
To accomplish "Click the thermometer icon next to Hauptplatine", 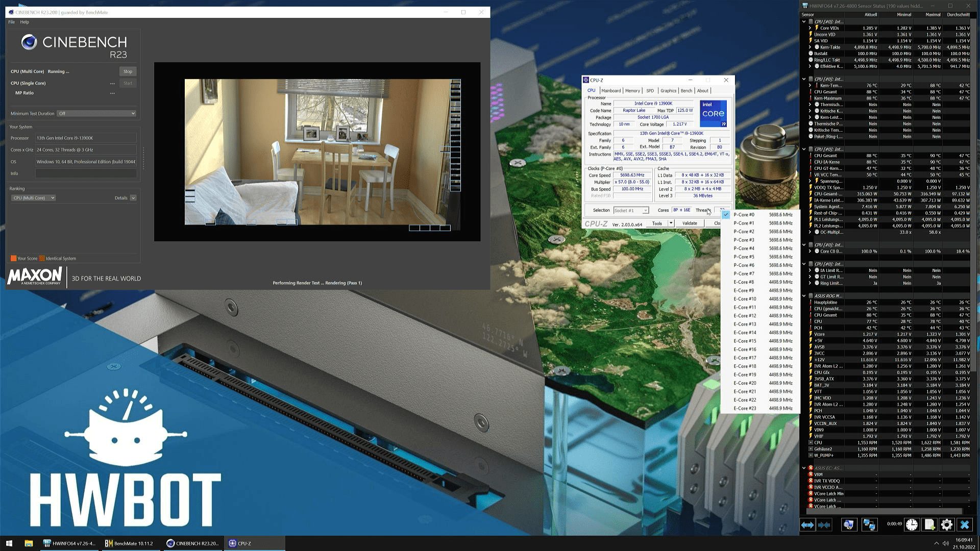I will [811, 303].
